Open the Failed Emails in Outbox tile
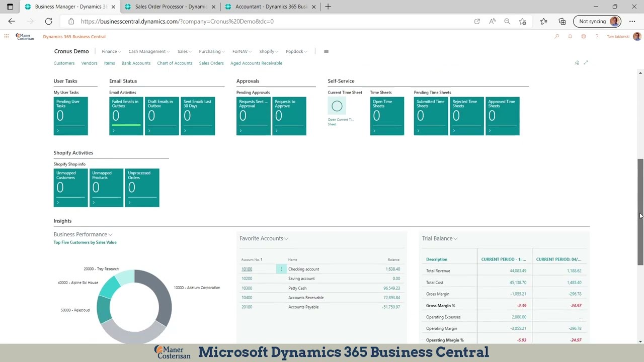 tap(126, 116)
